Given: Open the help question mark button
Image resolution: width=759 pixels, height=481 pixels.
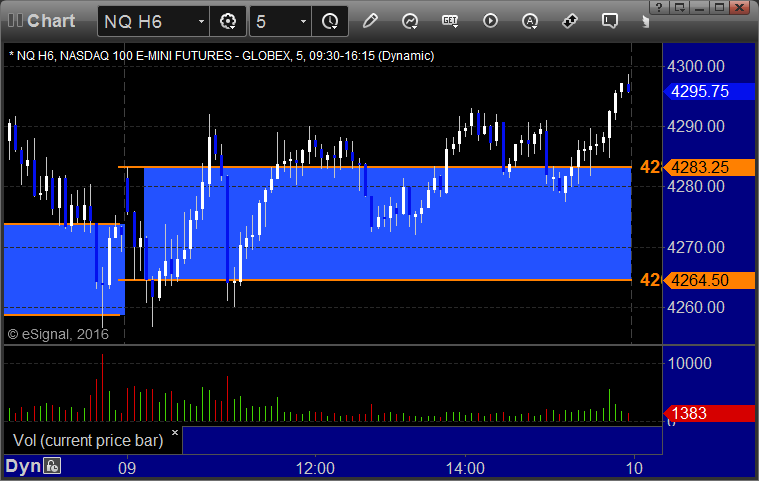Looking at the screenshot, I should pyautogui.click(x=659, y=7).
